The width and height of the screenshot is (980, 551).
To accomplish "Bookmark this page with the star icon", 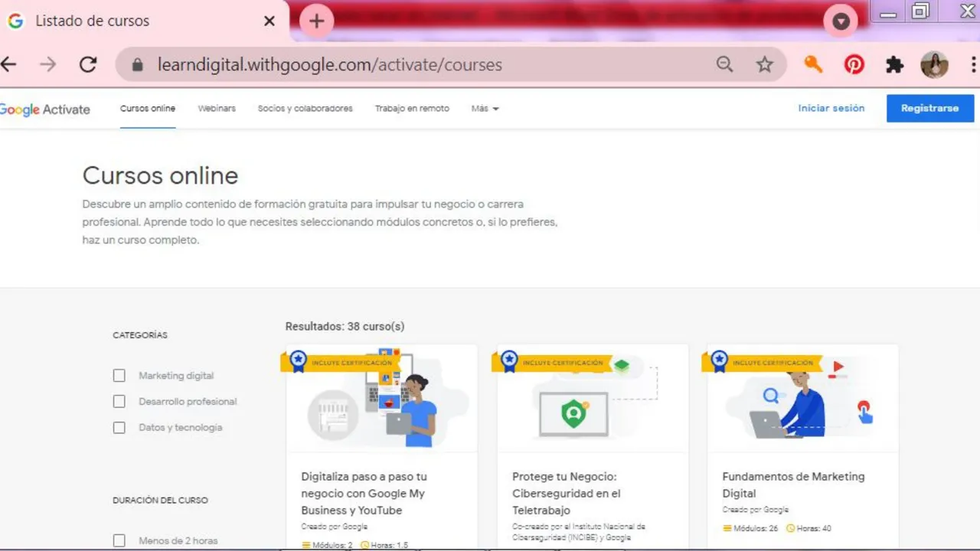I will pyautogui.click(x=764, y=65).
